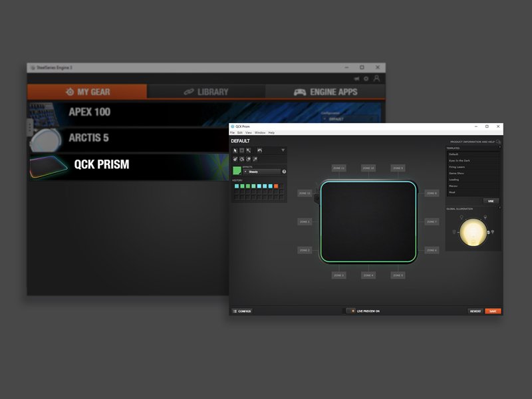Click the QCK Prism mousepad thumbnail

point(48,167)
